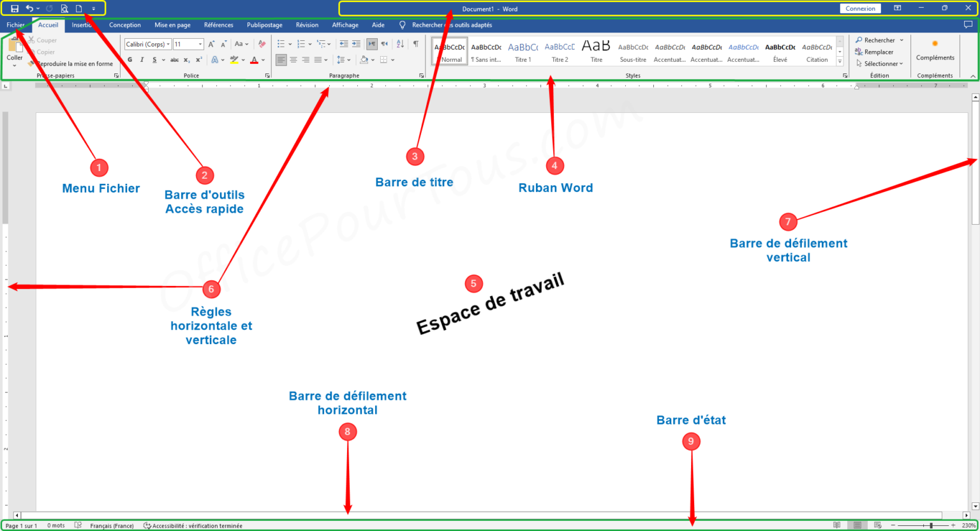Toggle text highlighting
This screenshot has width=980, height=531.
pyautogui.click(x=234, y=60)
